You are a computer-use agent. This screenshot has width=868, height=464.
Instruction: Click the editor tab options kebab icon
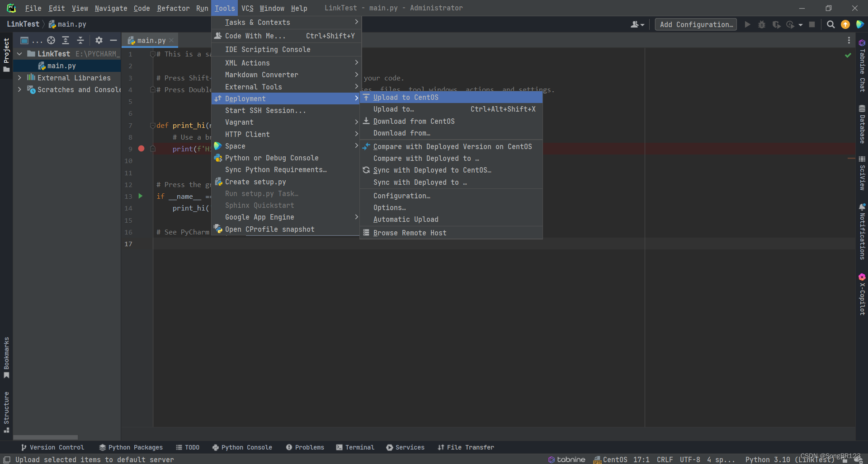tap(849, 40)
